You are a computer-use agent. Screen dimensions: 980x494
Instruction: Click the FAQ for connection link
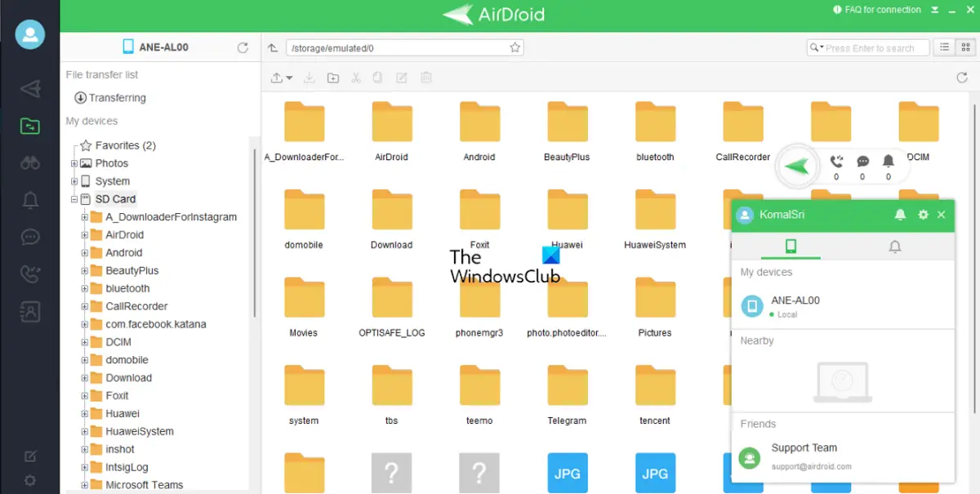(x=876, y=10)
